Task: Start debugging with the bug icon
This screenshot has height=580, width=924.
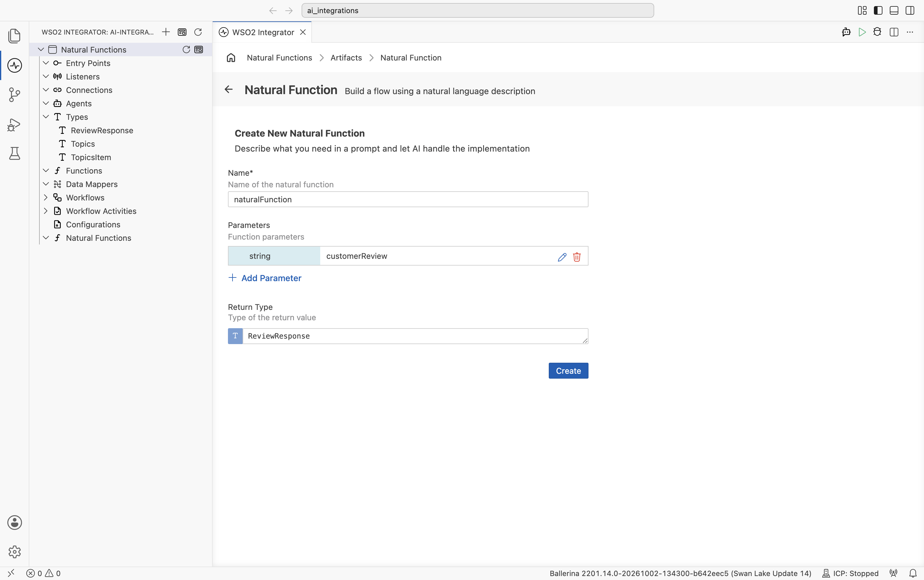Action: point(877,32)
